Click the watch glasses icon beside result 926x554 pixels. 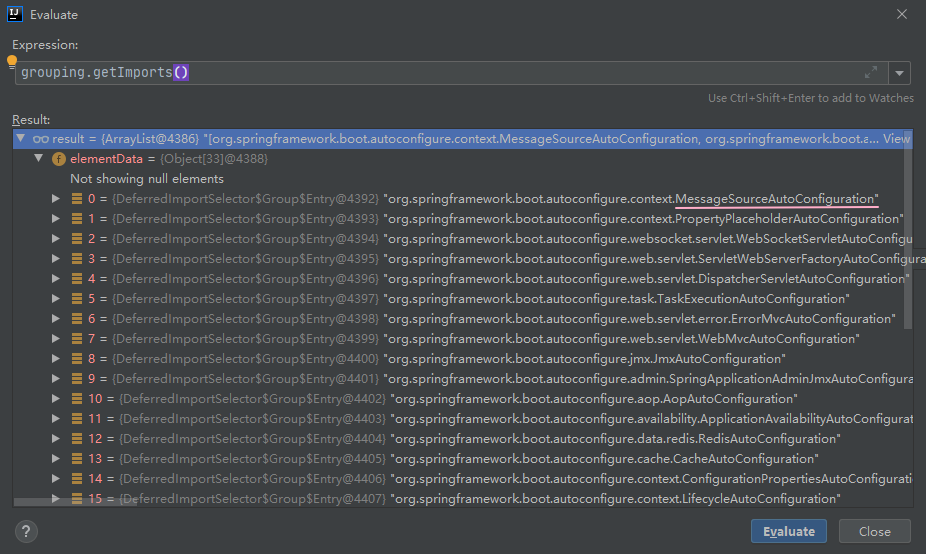click(41, 139)
